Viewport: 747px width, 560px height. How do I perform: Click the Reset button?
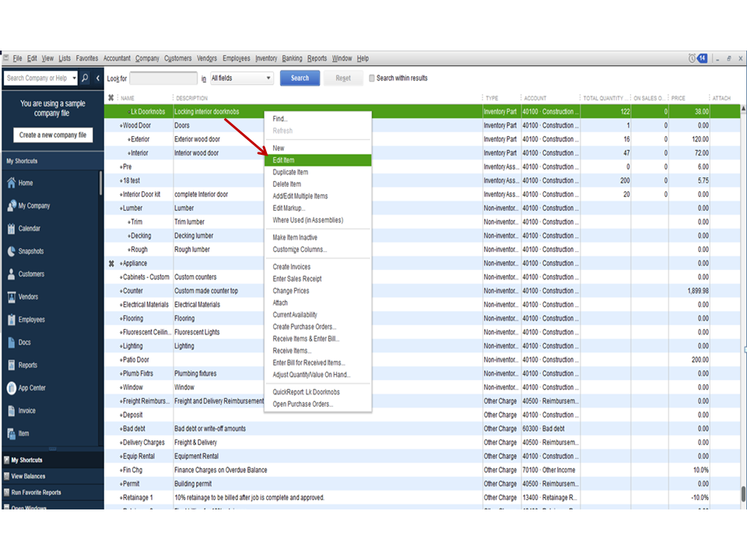[x=342, y=78]
